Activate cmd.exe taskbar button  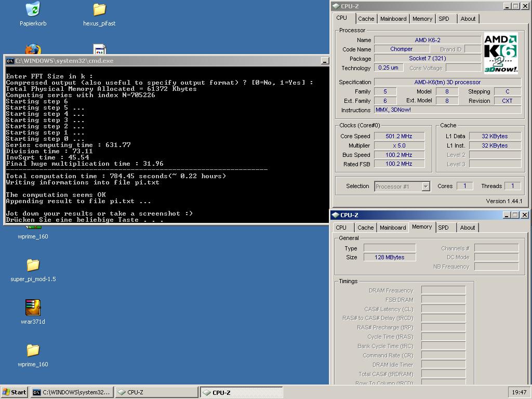tap(72, 392)
